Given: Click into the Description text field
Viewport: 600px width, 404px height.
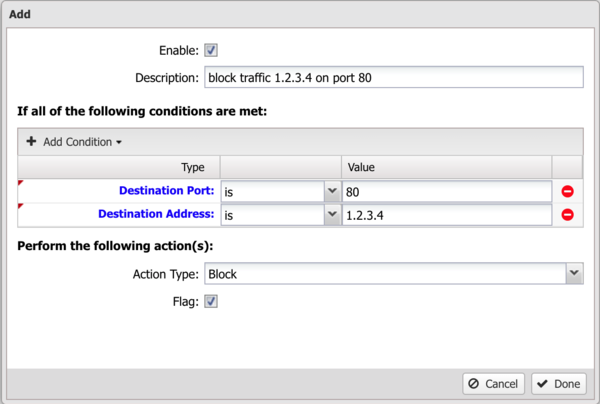Looking at the screenshot, I should (x=394, y=77).
